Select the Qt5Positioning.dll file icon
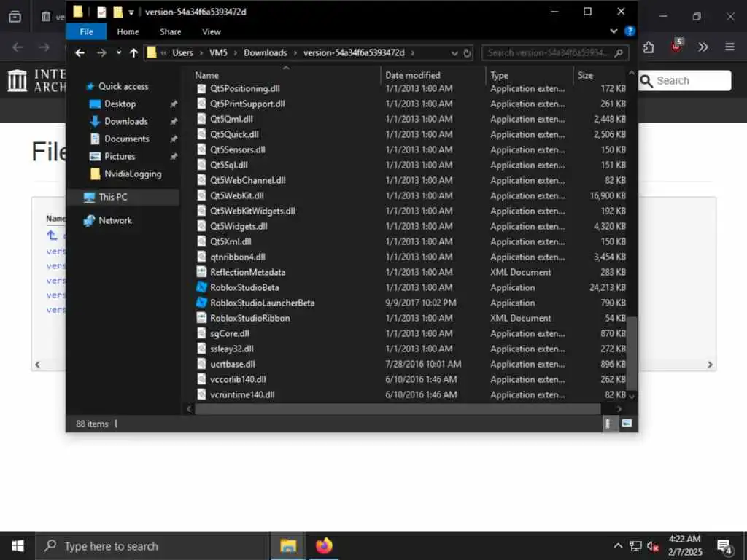This screenshot has width=747, height=560. pyautogui.click(x=201, y=88)
